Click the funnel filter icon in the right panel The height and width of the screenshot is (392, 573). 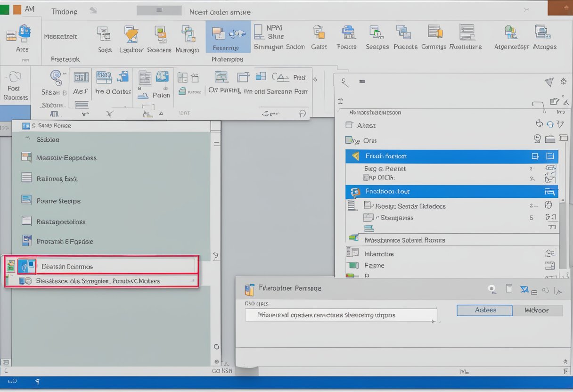(549, 82)
